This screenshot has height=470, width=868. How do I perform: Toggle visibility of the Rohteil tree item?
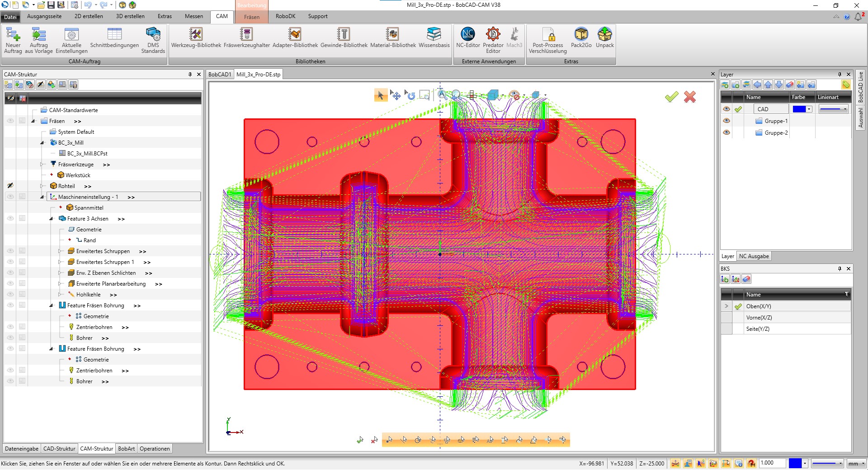(10, 186)
